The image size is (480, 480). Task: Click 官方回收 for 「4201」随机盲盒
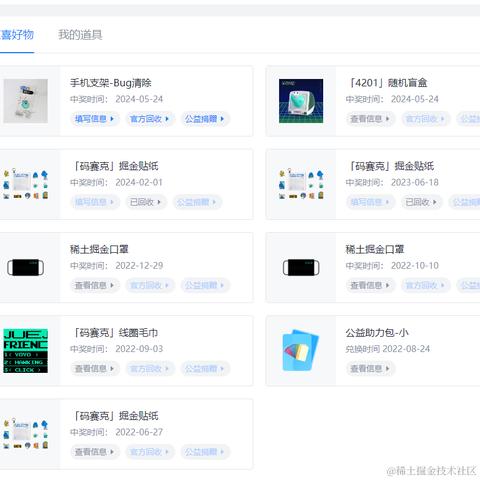point(425,119)
